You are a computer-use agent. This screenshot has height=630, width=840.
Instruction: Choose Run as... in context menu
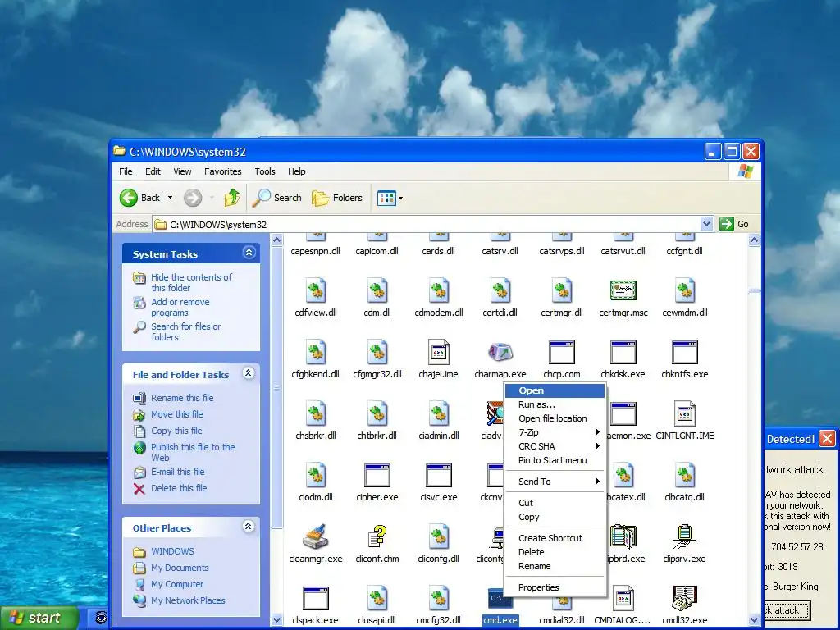point(554,404)
